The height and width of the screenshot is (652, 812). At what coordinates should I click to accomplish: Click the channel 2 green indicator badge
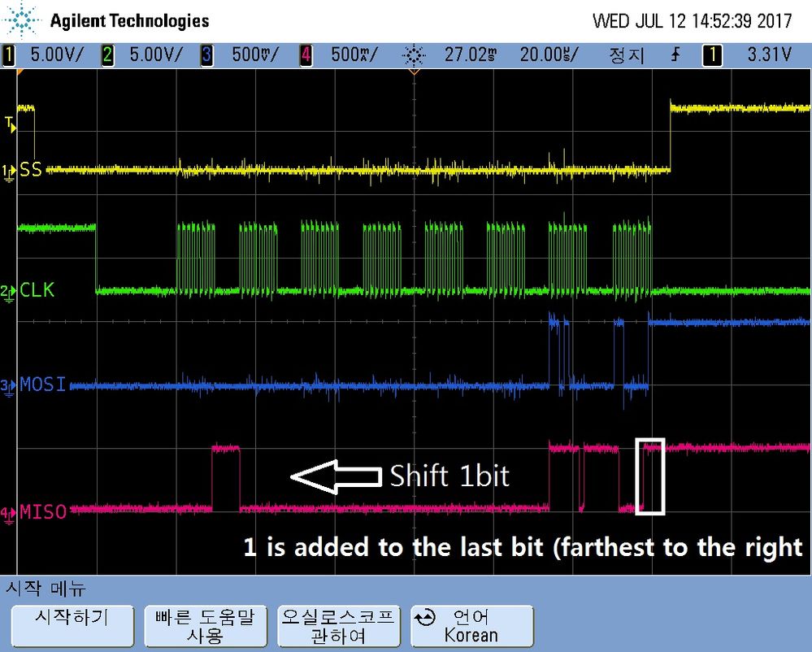coord(108,55)
